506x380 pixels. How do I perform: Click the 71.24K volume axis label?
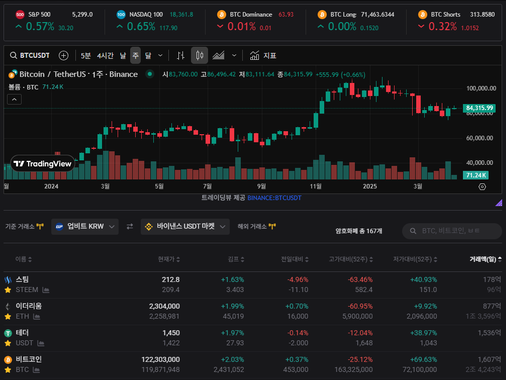pos(476,175)
